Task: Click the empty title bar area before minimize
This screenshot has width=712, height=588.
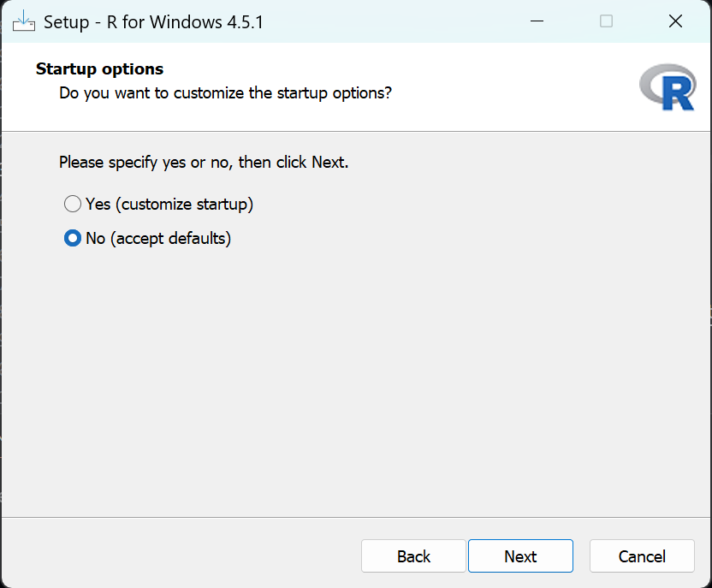Action: (385, 21)
